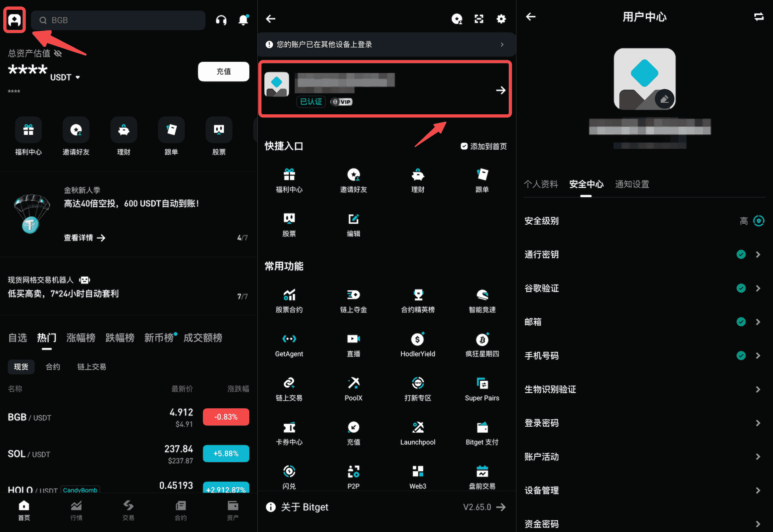This screenshot has width=773, height=532.
Task: Open 股票合约 icon in 常用功能
Action: click(289, 294)
